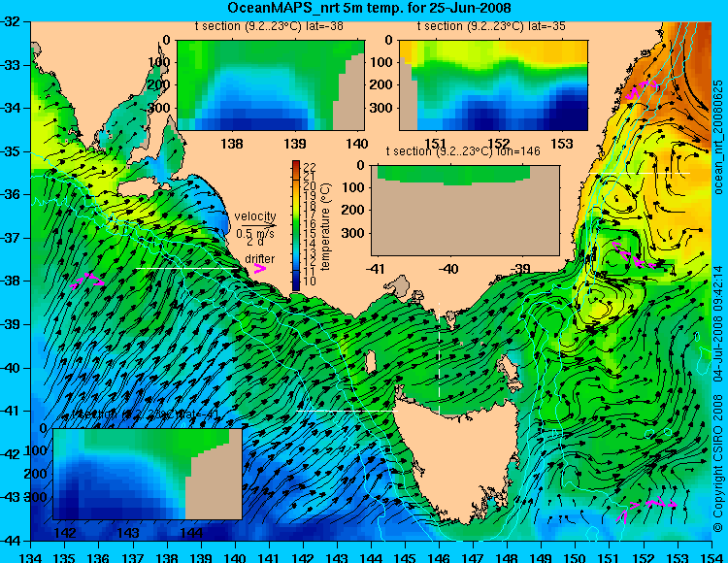Select the 10 value on the color bar

point(310,281)
